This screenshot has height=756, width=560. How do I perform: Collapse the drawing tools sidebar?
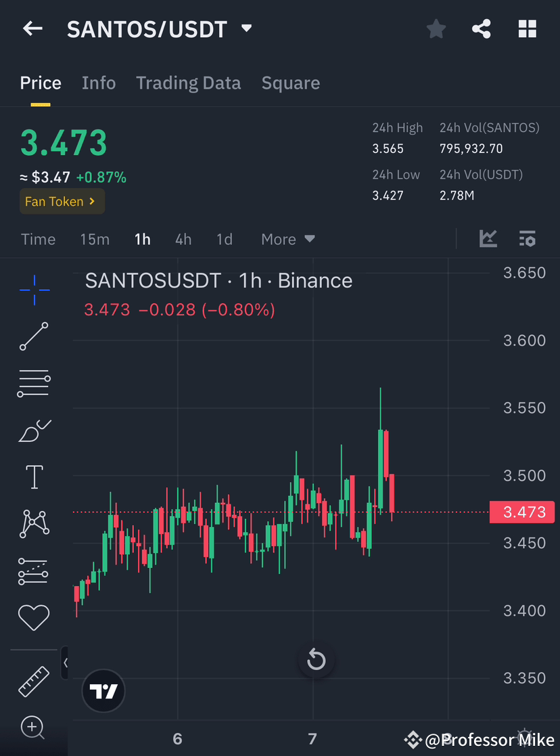coord(66,663)
